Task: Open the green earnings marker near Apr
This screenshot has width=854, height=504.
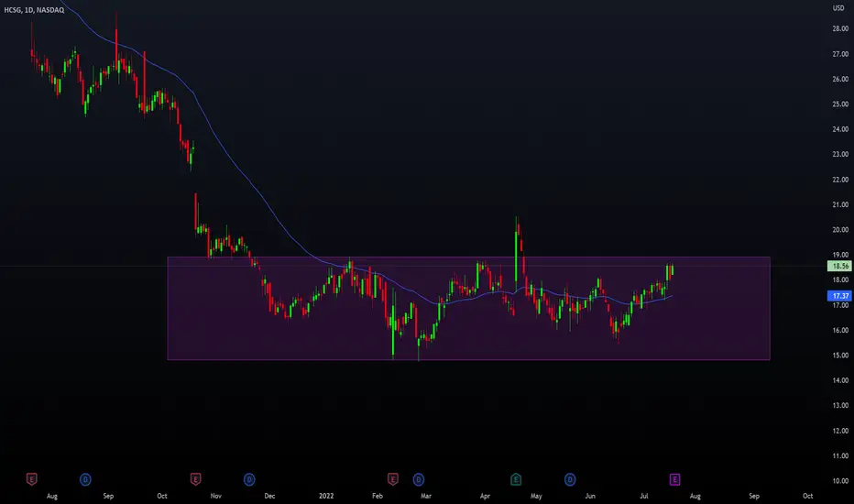Action: tap(516, 479)
